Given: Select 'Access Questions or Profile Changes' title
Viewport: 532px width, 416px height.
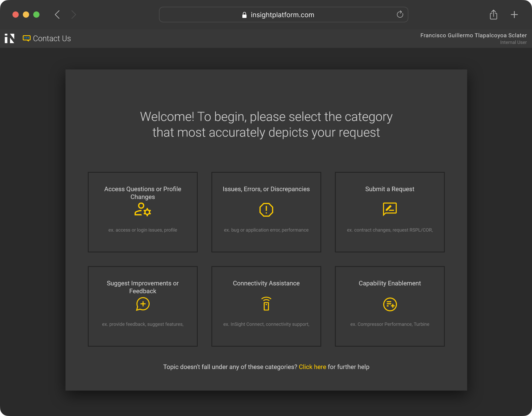Looking at the screenshot, I should coord(143,193).
